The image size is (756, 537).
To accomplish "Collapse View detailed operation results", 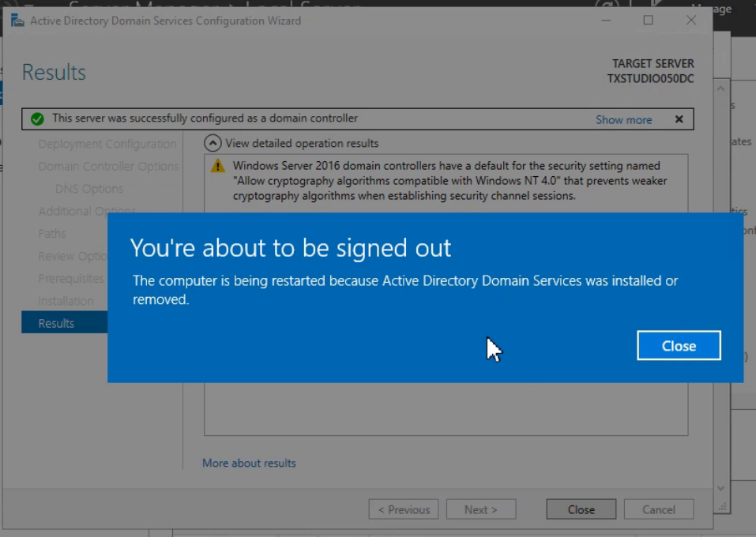I will [x=213, y=143].
